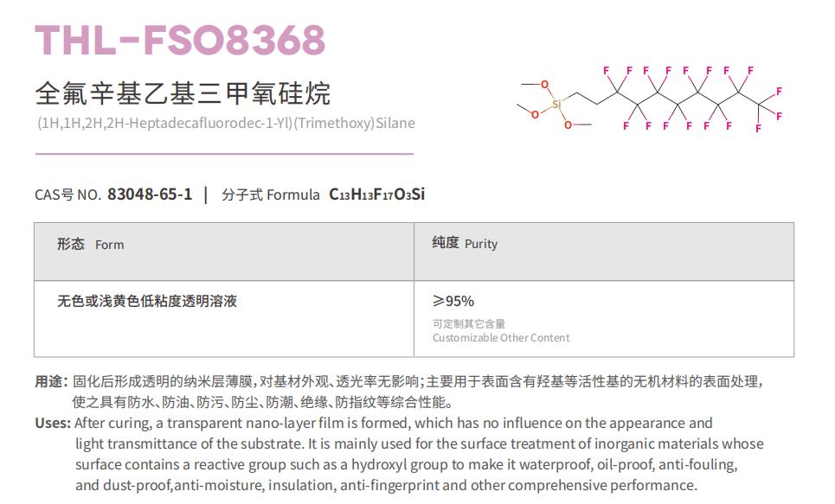Click the pink divider line under the name
Viewport: 835px width, 504px height.
tap(224, 154)
